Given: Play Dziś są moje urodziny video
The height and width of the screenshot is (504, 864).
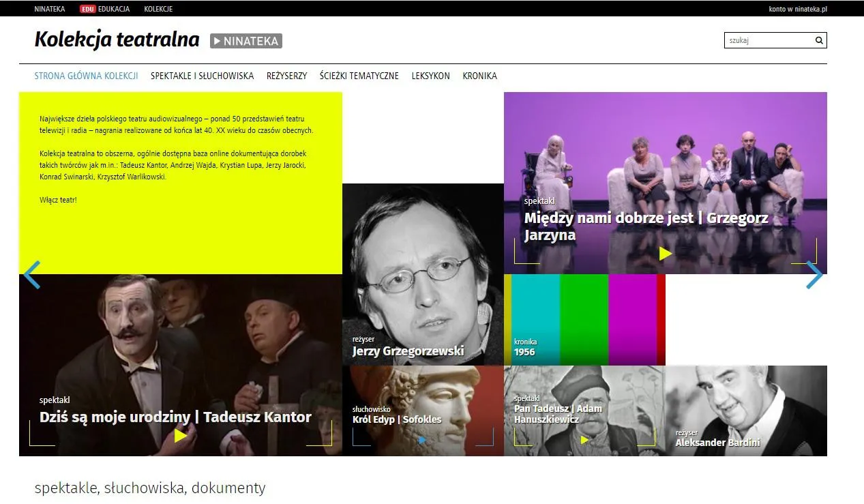Looking at the screenshot, I should click(x=181, y=435).
